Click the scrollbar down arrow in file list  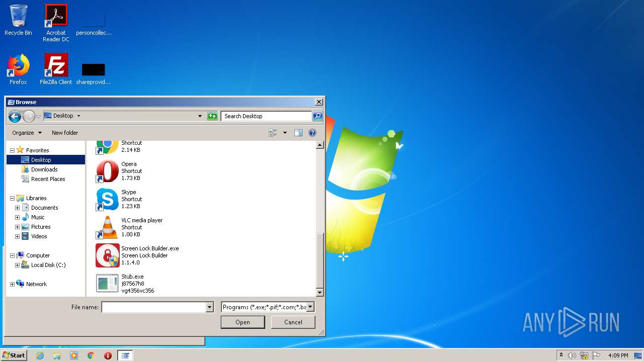tap(319, 292)
